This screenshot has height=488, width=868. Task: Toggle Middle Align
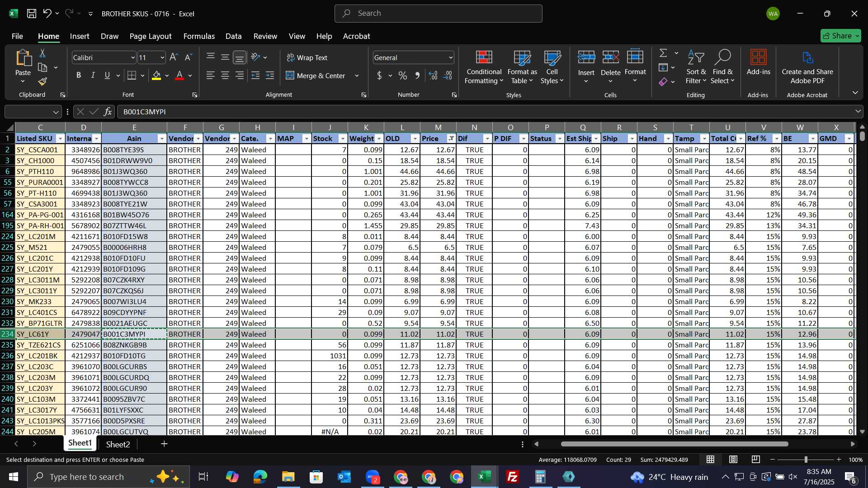pyautogui.click(x=225, y=57)
